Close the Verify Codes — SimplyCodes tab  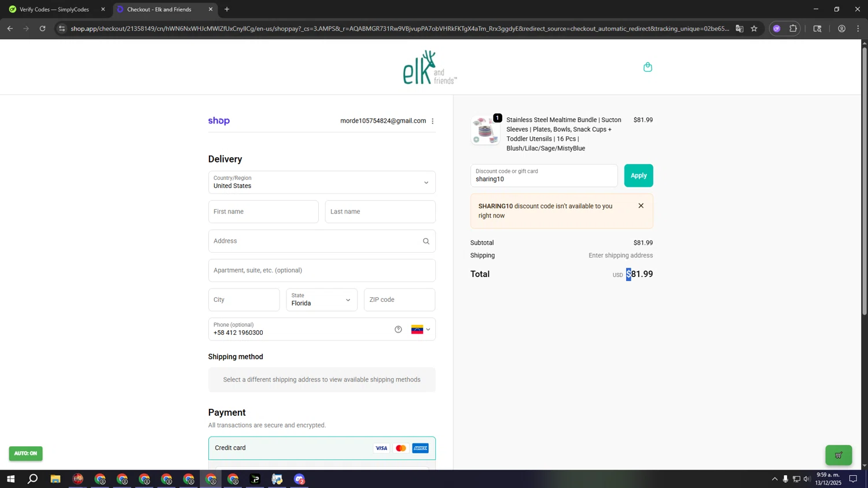click(x=103, y=9)
